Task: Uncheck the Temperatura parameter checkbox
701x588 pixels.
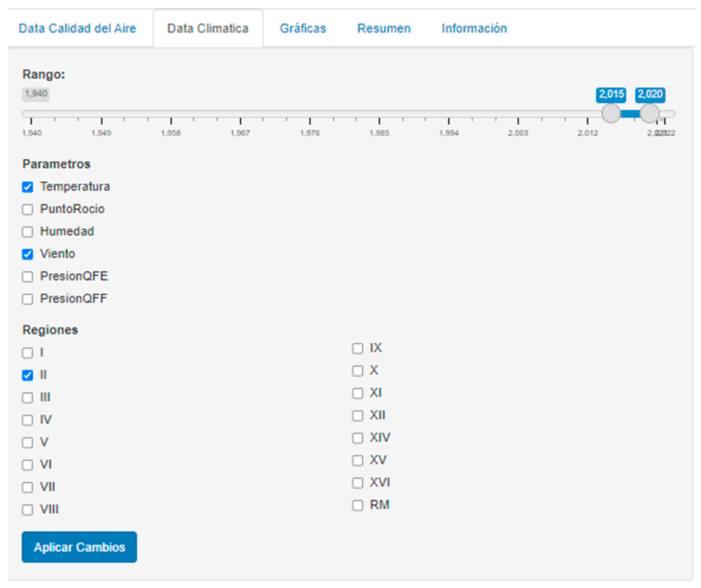Action: click(27, 187)
